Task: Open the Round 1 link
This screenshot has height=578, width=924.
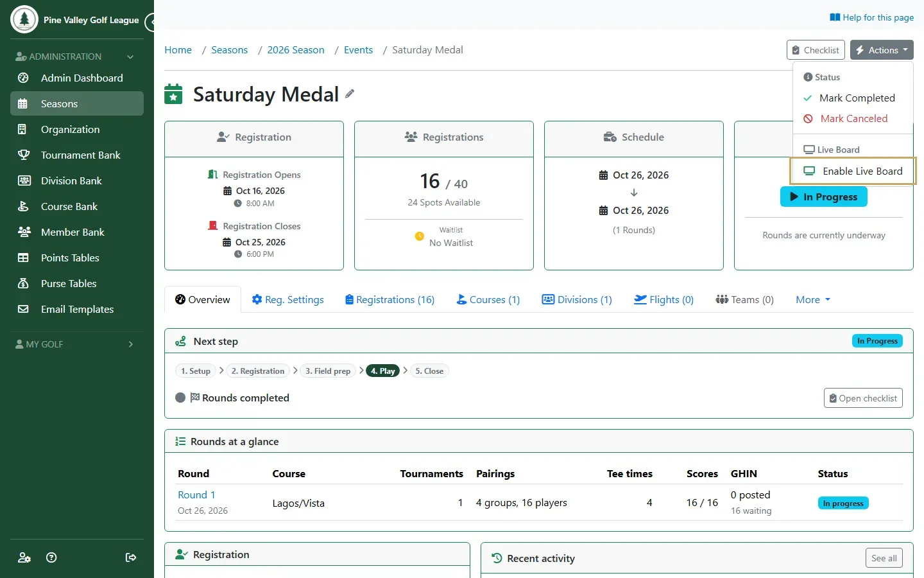Action: click(196, 495)
